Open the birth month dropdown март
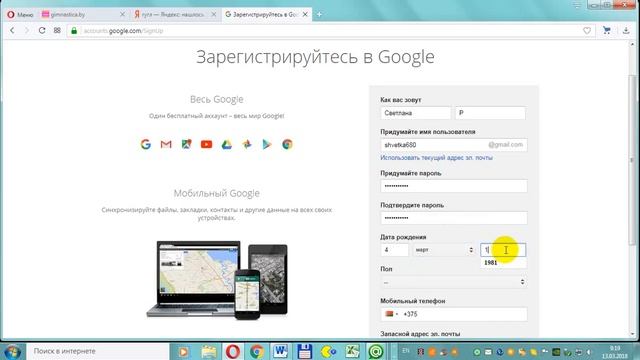The width and height of the screenshot is (640, 360). [x=444, y=250]
